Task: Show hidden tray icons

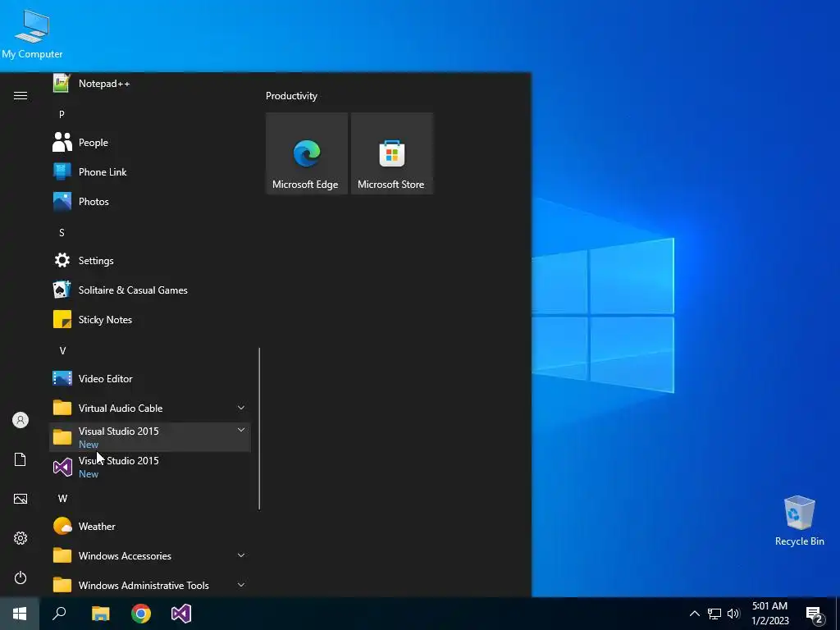Action: 694,614
